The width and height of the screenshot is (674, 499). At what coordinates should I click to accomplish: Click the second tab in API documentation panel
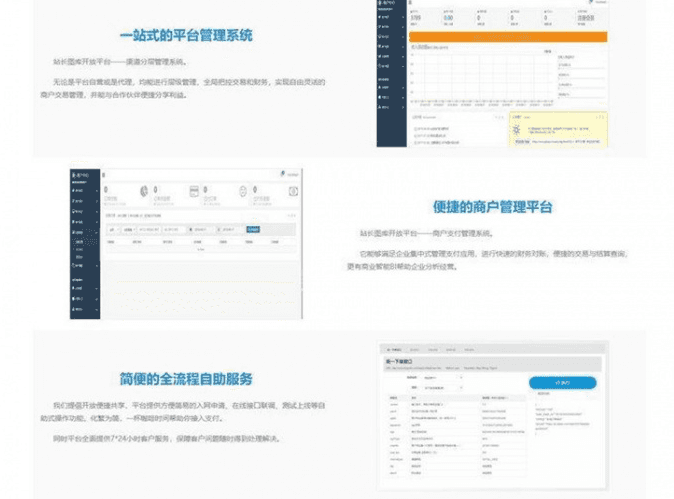(414, 349)
